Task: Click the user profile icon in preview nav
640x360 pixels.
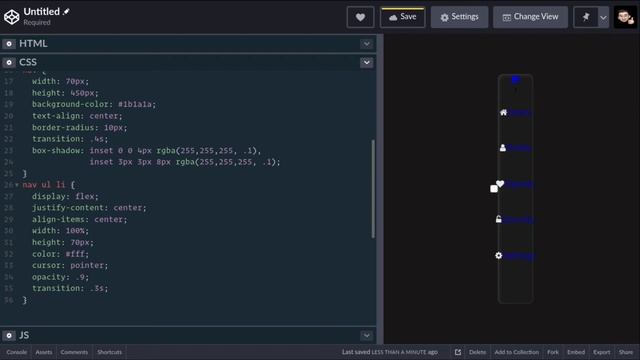Action: tap(503, 148)
